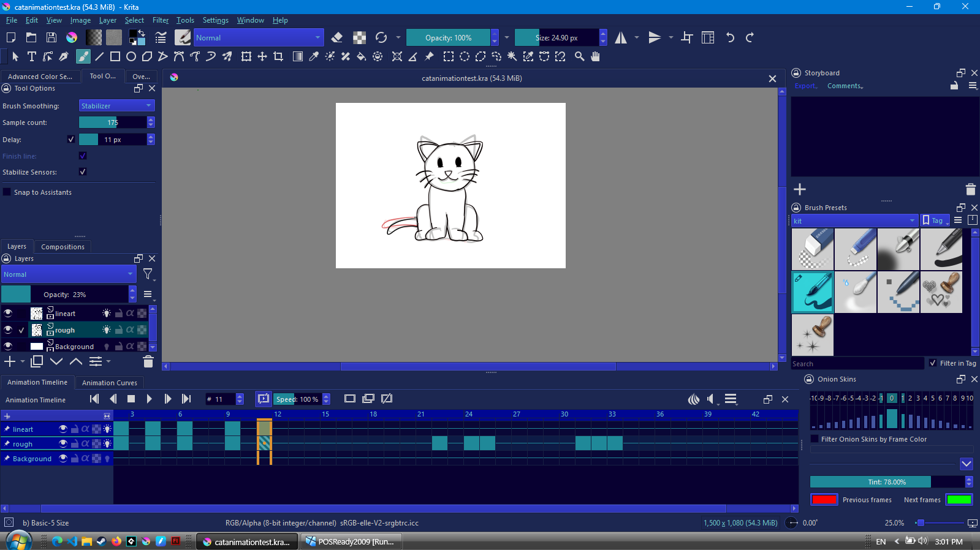Hide the lineart layer in Layers panel
The width and height of the screenshot is (980, 550).
click(x=8, y=313)
